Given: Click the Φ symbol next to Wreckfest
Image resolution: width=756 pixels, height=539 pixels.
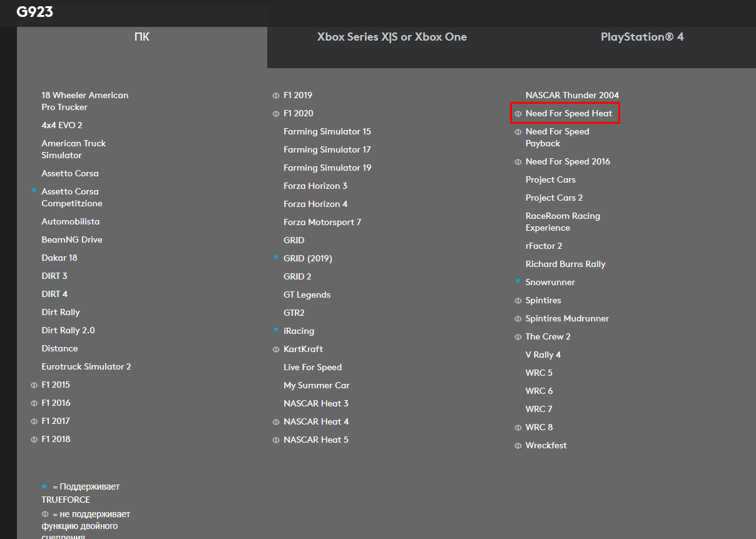Looking at the screenshot, I should coord(518,446).
